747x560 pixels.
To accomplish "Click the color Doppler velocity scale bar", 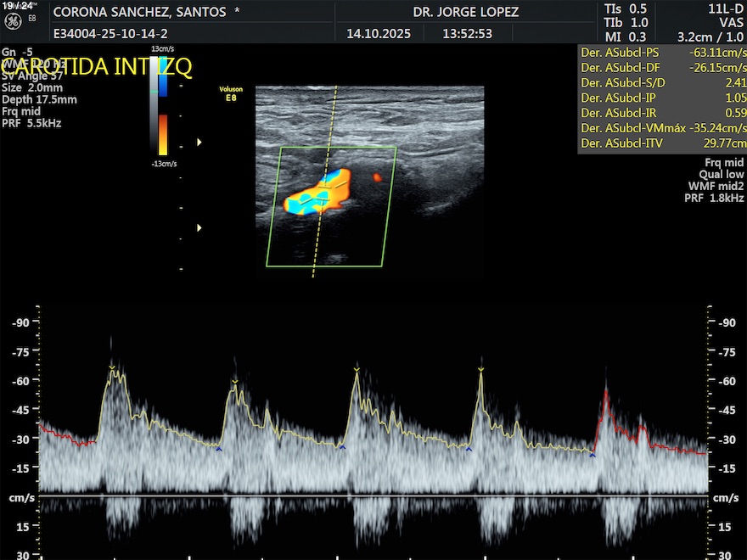I will coord(162,106).
